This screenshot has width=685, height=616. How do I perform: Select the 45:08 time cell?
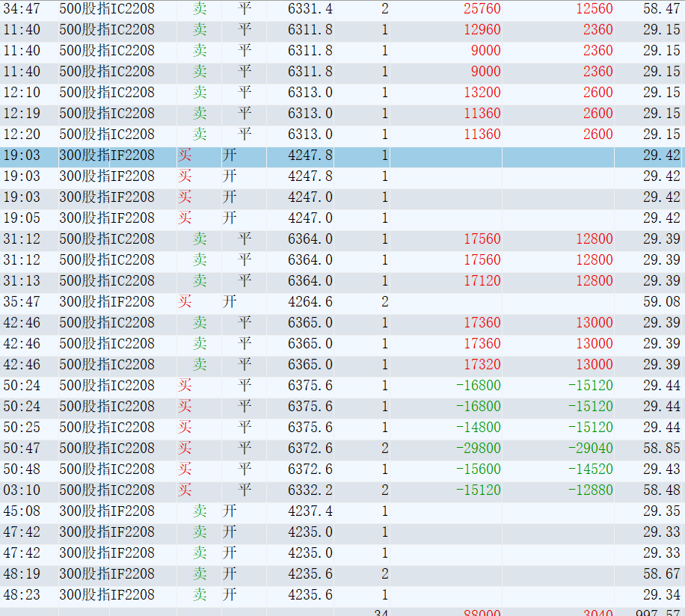pyautogui.click(x=22, y=511)
